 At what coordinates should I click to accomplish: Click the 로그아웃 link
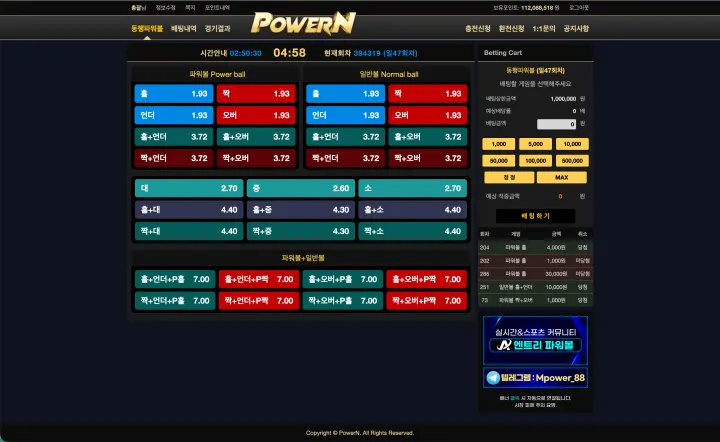click(579, 8)
